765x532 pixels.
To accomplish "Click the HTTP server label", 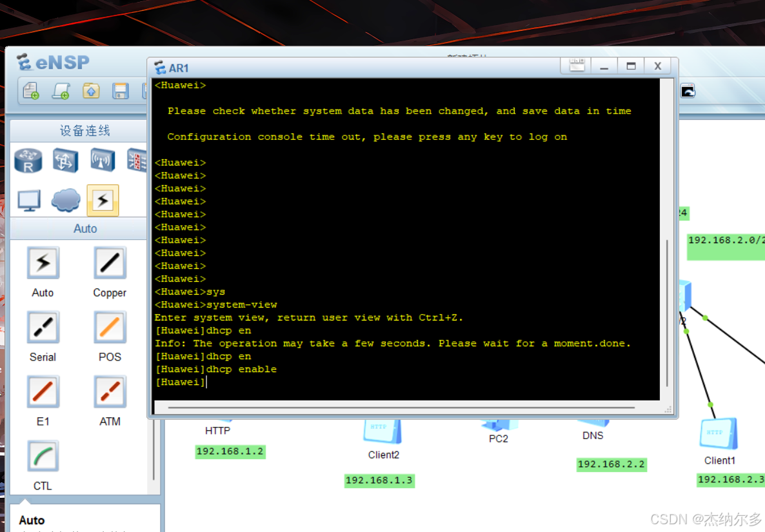I will click(x=217, y=431).
